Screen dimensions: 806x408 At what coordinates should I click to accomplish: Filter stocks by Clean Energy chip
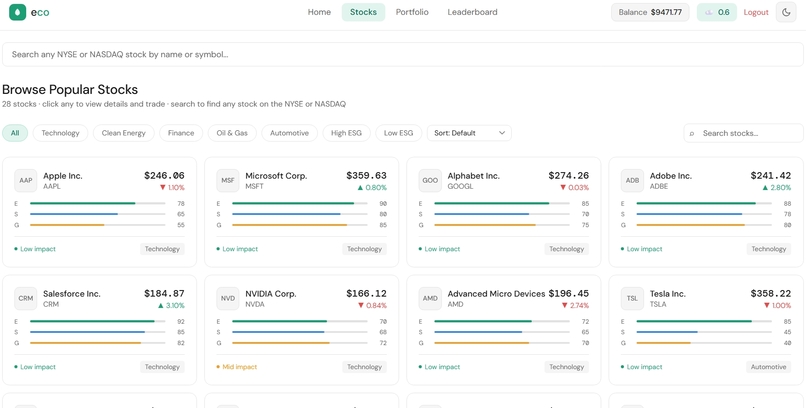(x=123, y=133)
